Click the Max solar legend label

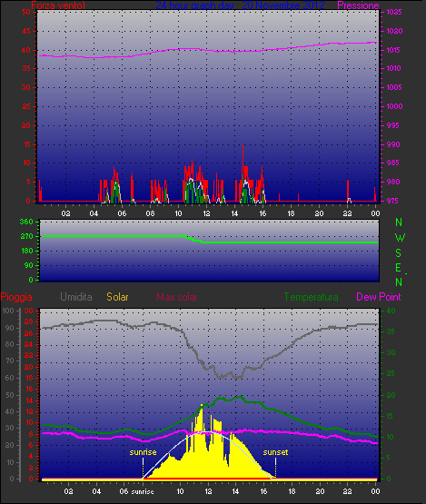[x=177, y=297]
